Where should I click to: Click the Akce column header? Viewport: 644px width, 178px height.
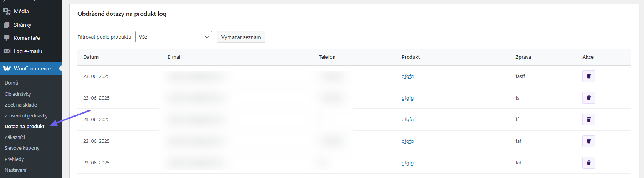pyautogui.click(x=588, y=57)
